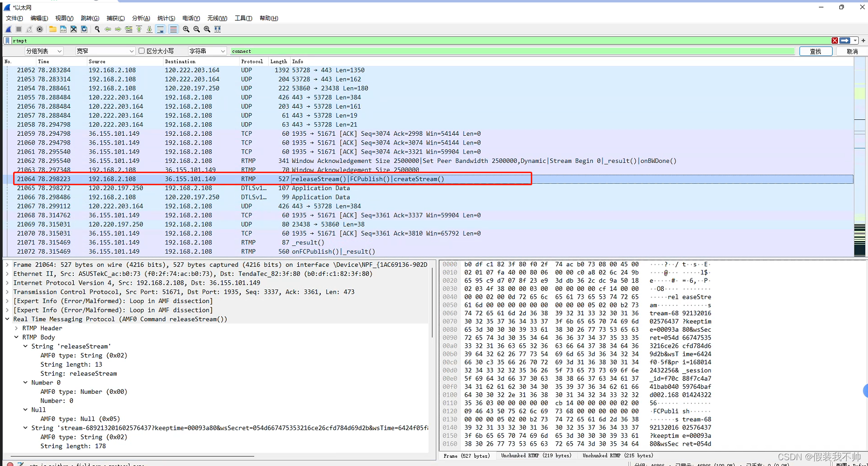Click the stop capture square icon
The image size is (868, 466).
(18, 29)
